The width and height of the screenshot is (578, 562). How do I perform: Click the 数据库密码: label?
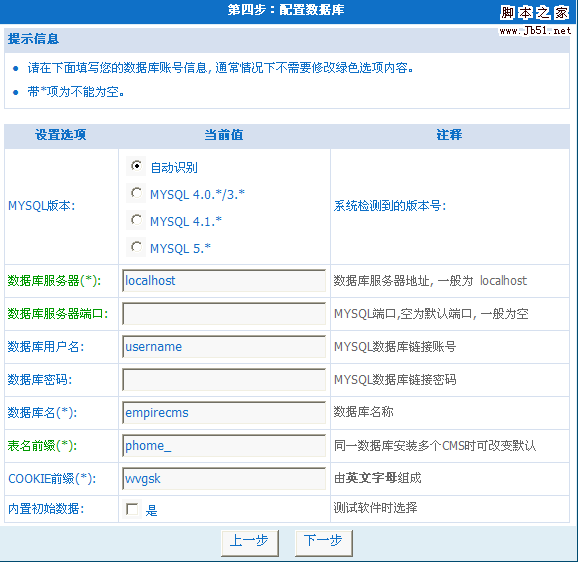pyautogui.click(x=40, y=380)
